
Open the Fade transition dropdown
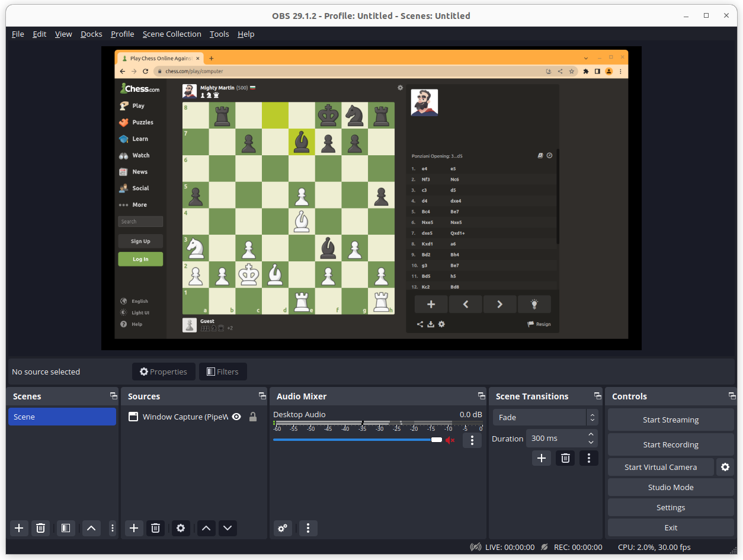[x=545, y=417]
